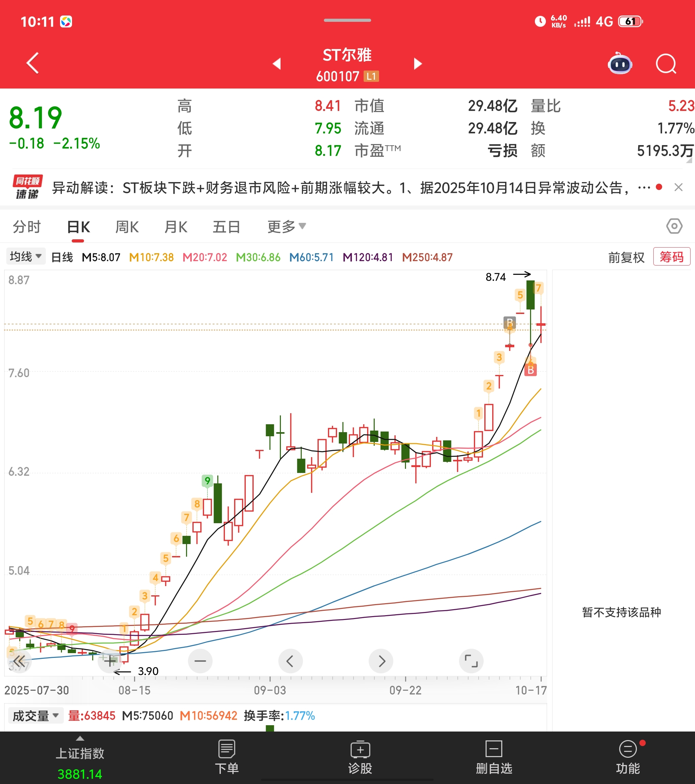Expand the 更多 period options
Screen dimensions: 695x784
[x=286, y=227]
